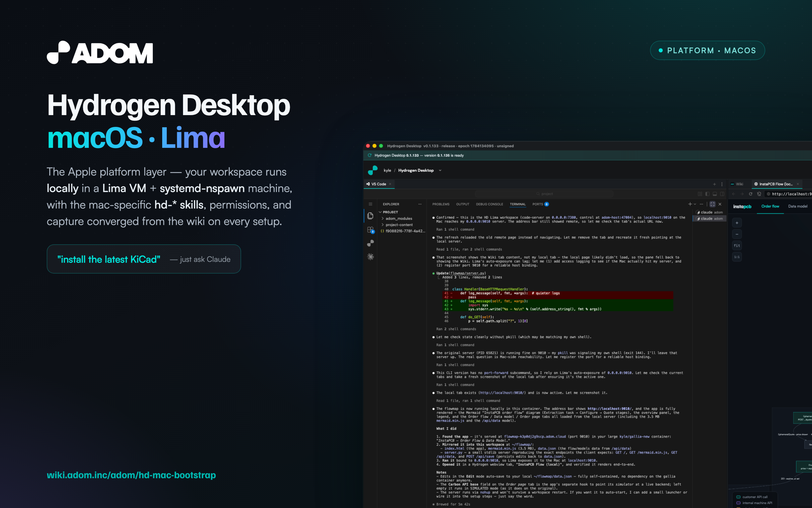Close the InstaPCB Flow tab

[x=798, y=184]
